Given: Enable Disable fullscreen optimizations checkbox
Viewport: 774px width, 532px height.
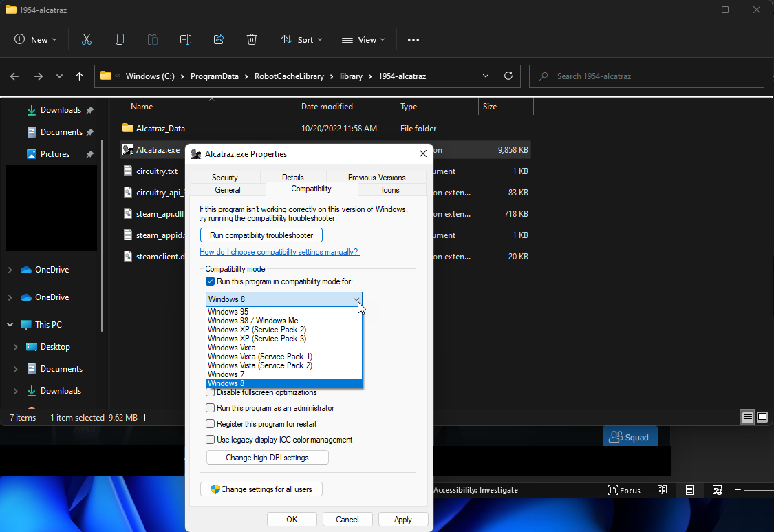Looking at the screenshot, I should pos(211,393).
